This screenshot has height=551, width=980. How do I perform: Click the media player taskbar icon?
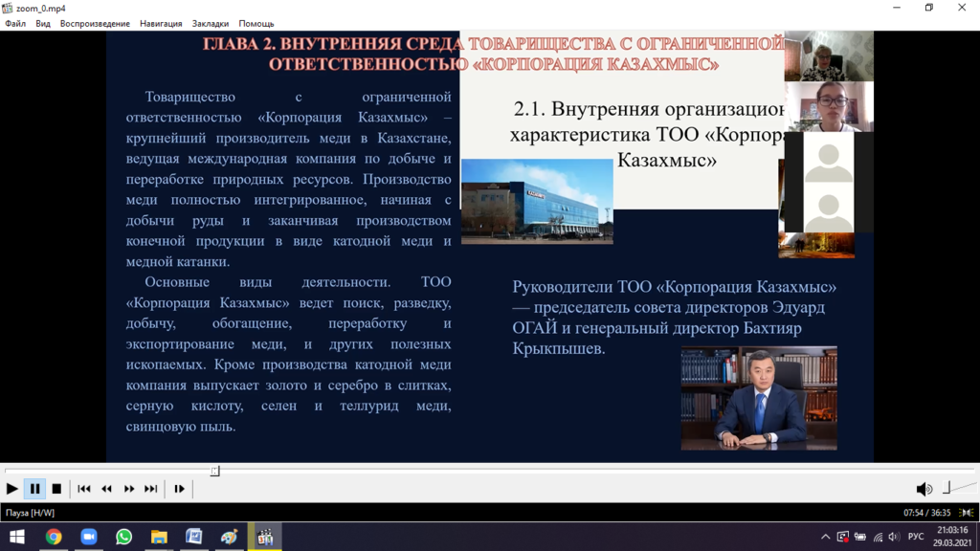pyautogui.click(x=265, y=537)
